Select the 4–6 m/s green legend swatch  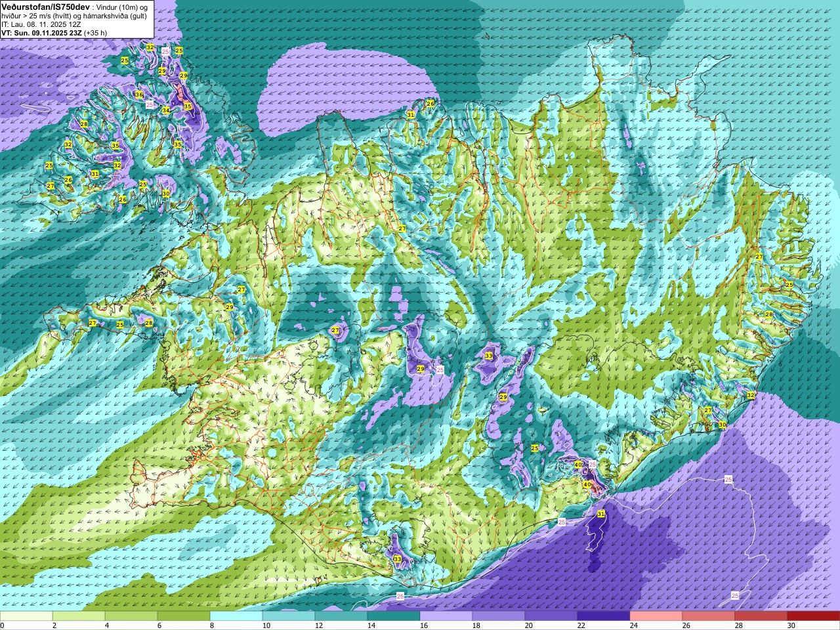pos(131,616)
